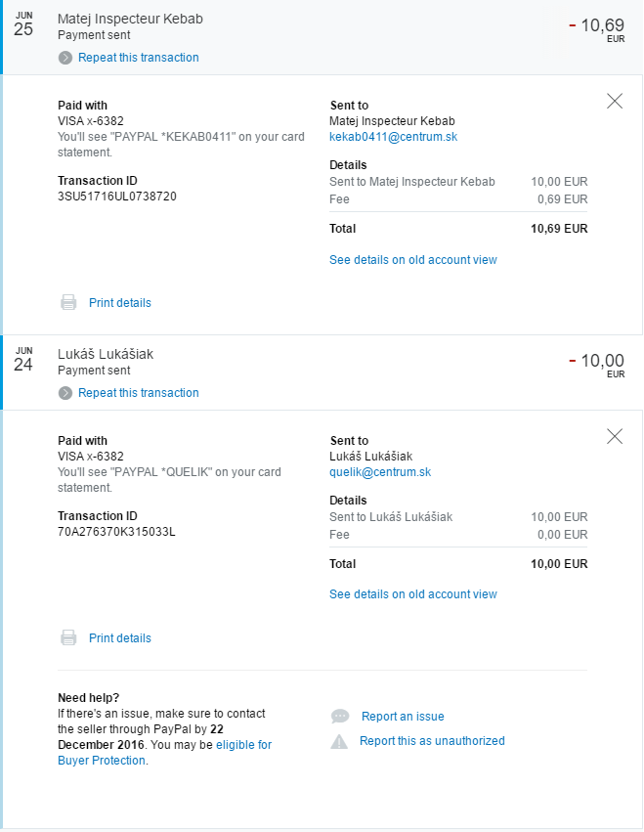Collapse the Jun 24 Lukáš Lukášiak transaction row
This screenshot has width=644, height=832.
coord(322,372)
